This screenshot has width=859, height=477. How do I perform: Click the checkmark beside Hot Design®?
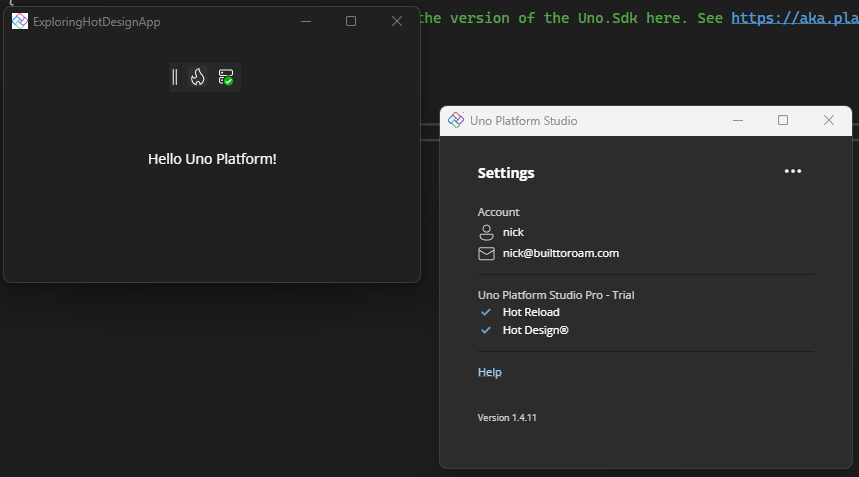point(486,330)
